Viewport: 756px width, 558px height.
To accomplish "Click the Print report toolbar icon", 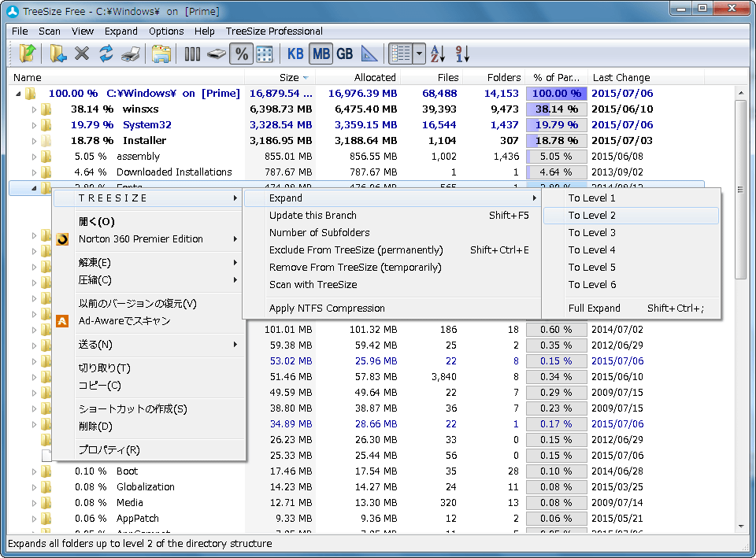I will point(131,54).
